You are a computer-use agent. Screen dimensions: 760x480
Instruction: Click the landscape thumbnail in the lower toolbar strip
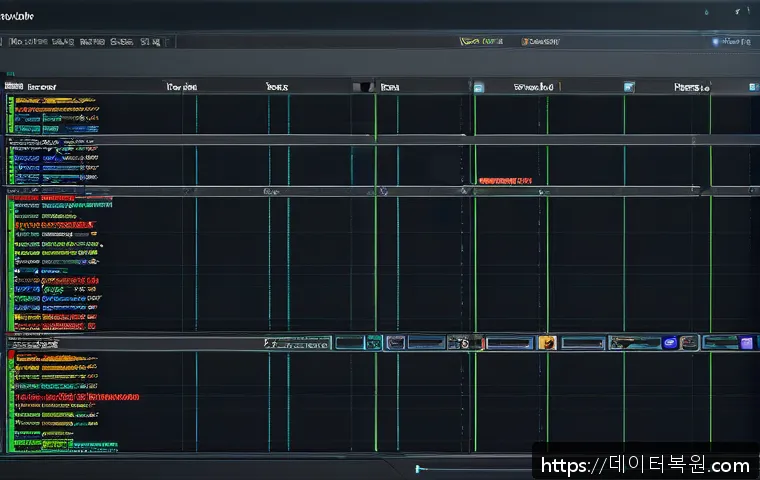(x=634, y=343)
